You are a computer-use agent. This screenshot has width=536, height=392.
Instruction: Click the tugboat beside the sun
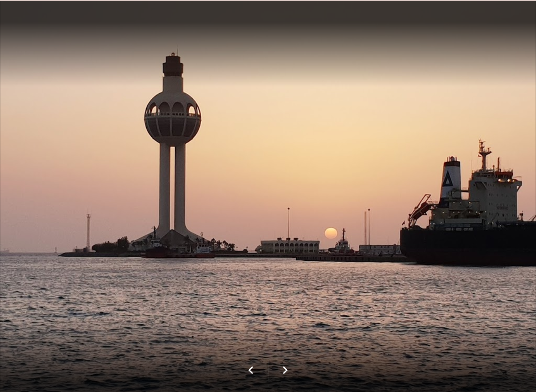(x=343, y=245)
